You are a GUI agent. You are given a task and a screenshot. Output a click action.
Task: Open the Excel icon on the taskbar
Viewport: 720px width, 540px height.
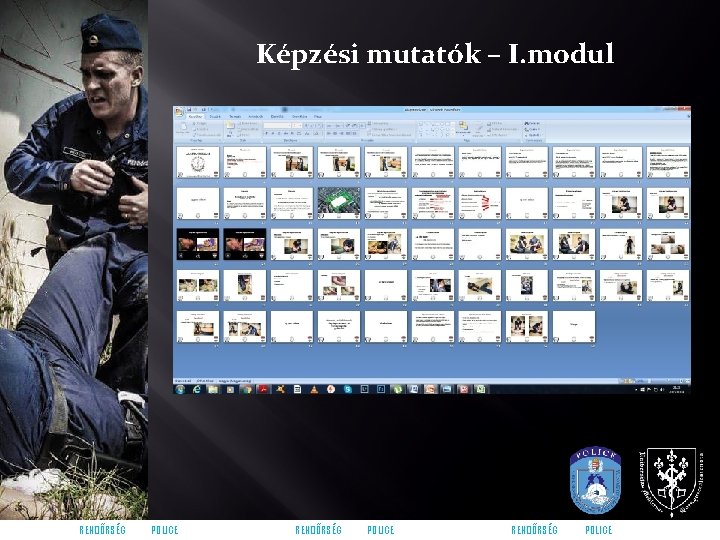pyautogui.click(x=480, y=389)
